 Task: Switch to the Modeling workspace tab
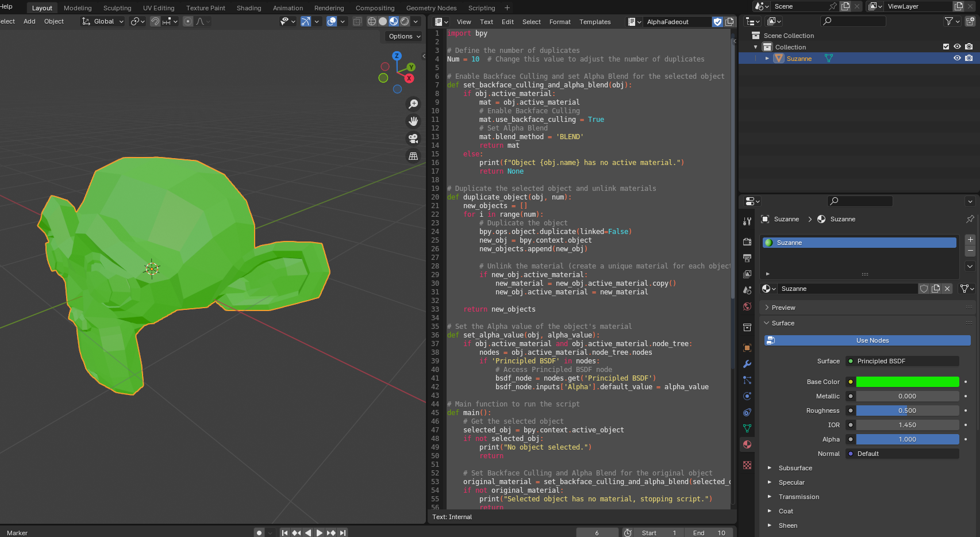(x=78, y=8)
